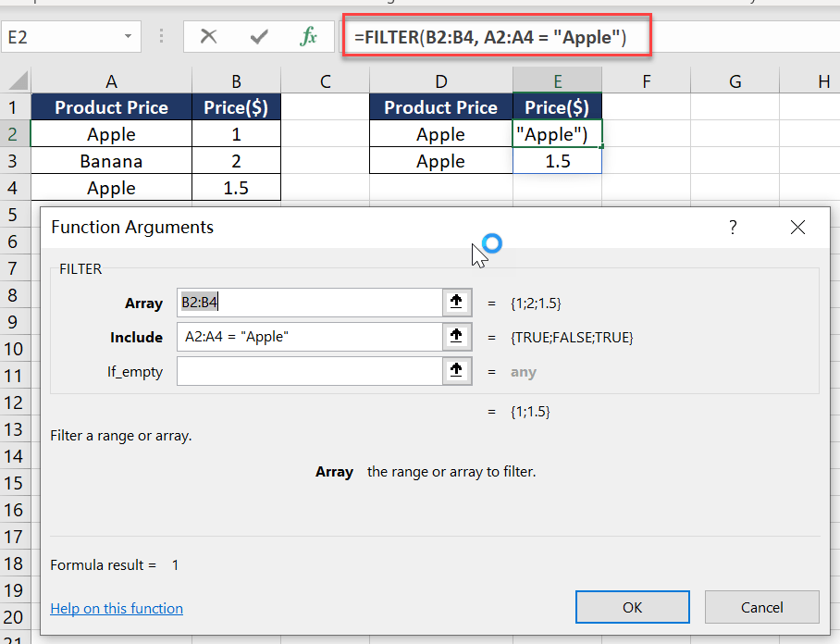Click inside the Array input field

point(305,302)
